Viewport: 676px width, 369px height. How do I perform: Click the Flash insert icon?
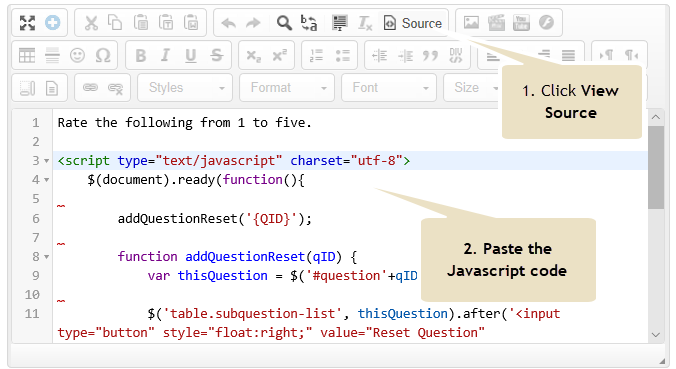tap(546, 22)
